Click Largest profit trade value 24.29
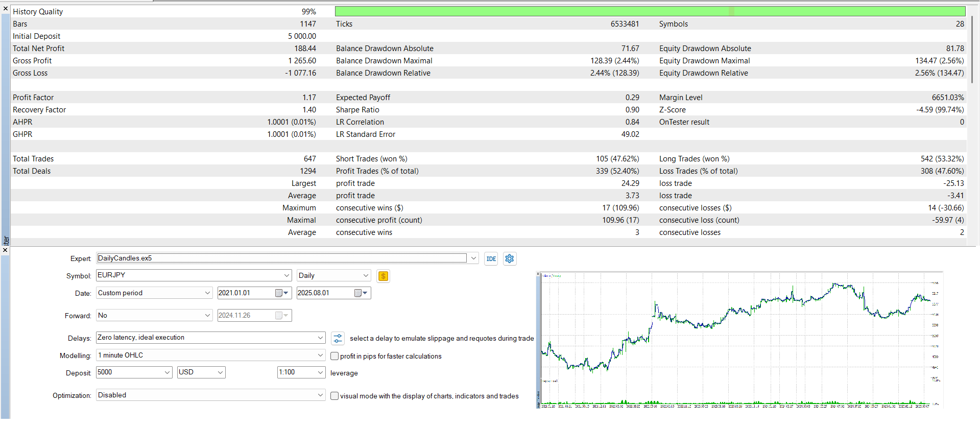Image resolution: width=980 pixels, height=427 pixels. click(x=630, y=183)
